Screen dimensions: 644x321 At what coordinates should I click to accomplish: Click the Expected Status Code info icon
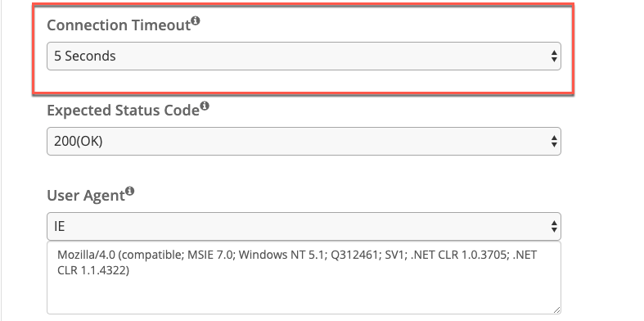(x=205, y=106)
